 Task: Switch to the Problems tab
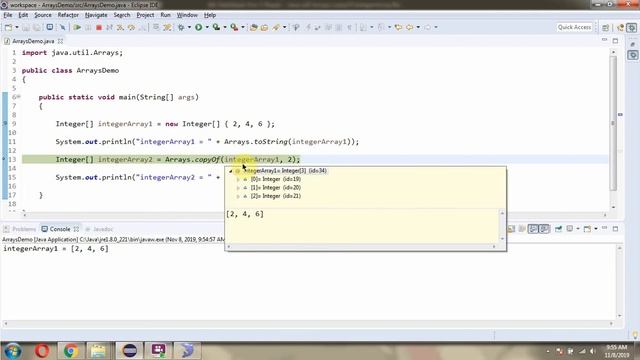tap(20, 229)
